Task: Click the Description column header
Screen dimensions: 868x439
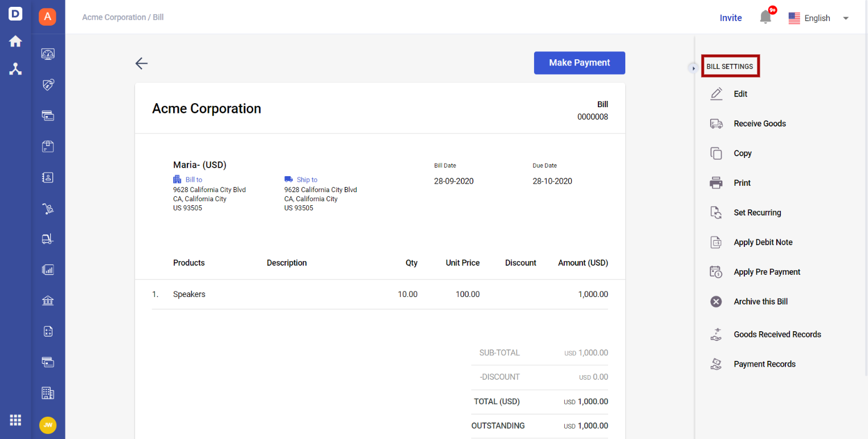Action: pyautogui.click(x=287, y=263)
